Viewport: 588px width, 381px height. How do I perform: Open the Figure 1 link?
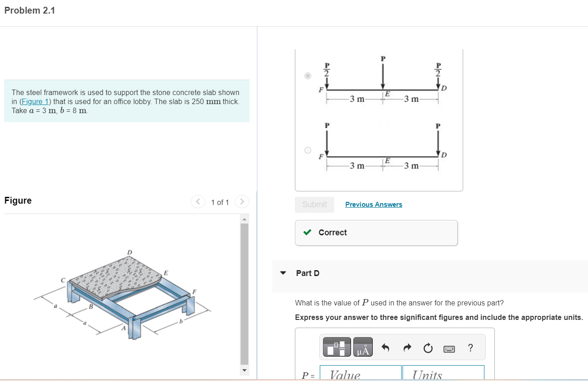35,101
